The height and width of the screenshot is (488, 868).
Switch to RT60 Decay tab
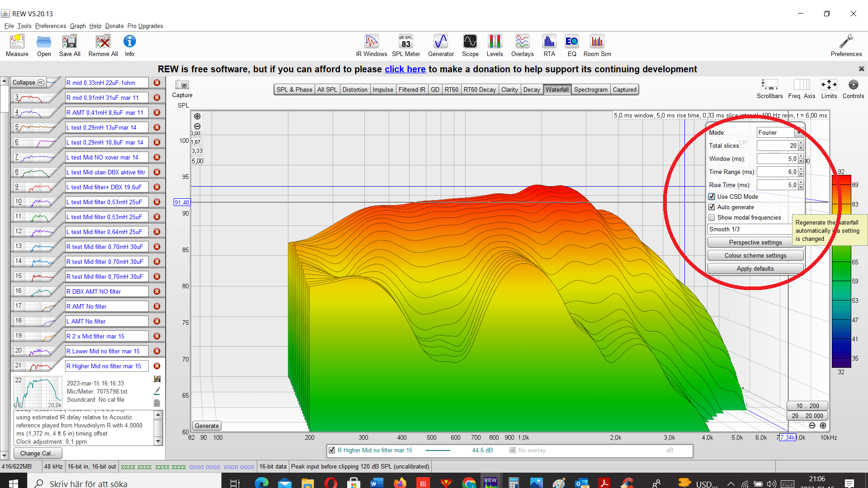(480, 89)
